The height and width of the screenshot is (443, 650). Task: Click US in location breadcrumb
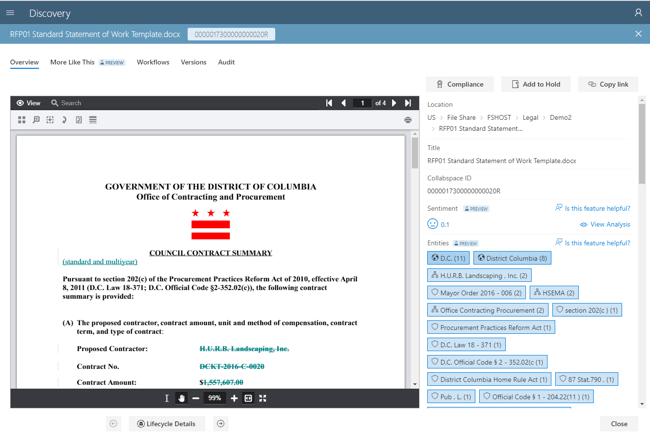tap(432, 118)
